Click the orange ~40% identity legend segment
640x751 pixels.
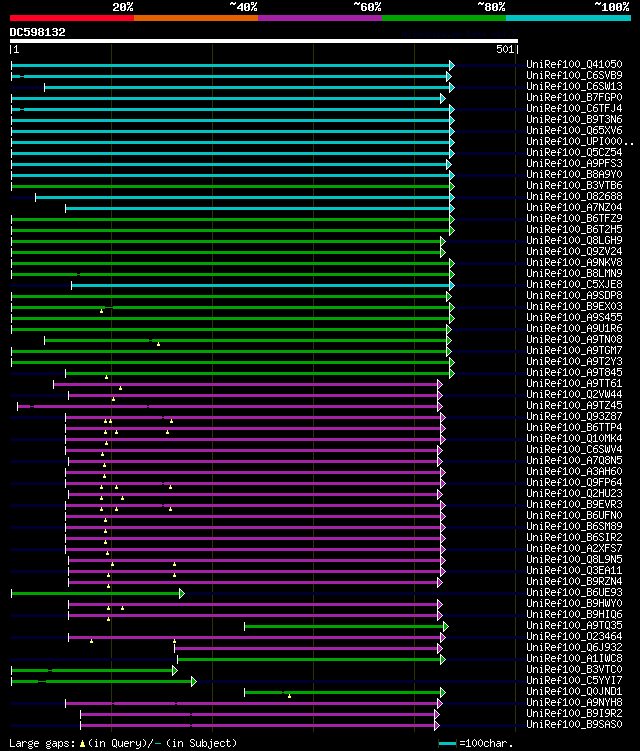pyautogui.click(x=196, y=18)
